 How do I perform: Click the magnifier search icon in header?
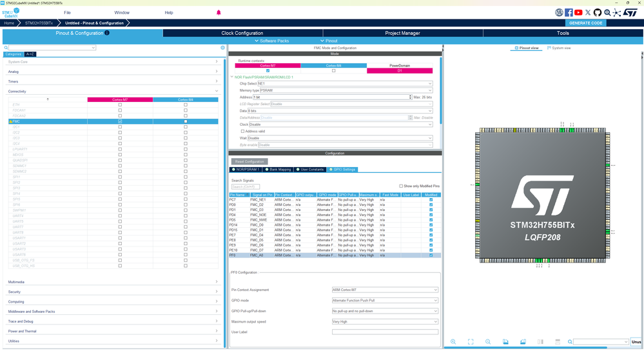tap(607, 13)
